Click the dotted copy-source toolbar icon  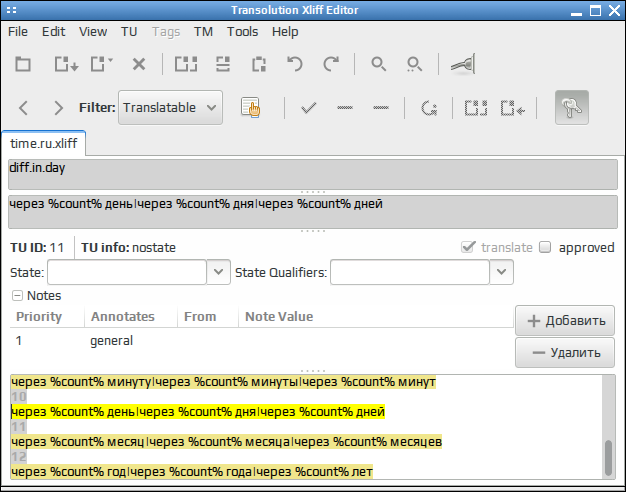coord(476,108)
